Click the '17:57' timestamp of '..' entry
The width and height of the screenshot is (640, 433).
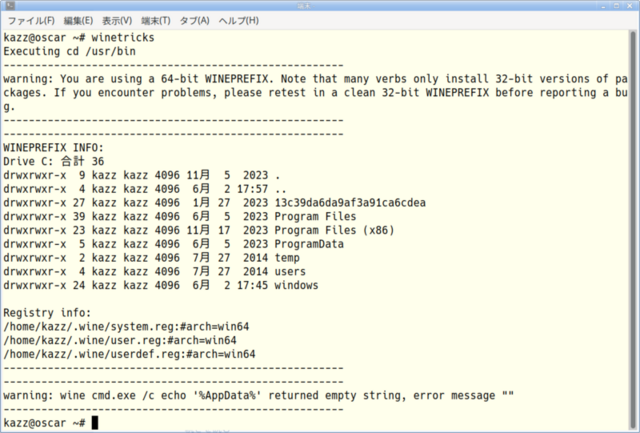coord(252,189)
